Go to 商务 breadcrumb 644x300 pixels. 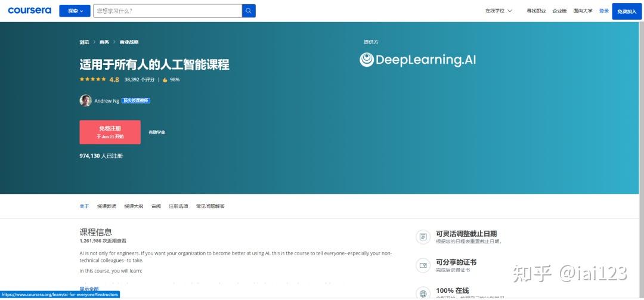click(104, 42)
